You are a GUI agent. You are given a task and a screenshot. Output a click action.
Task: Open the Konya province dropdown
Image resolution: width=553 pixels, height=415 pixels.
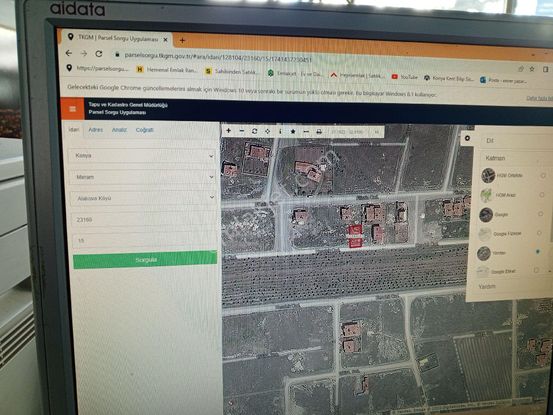click(142, 155)
